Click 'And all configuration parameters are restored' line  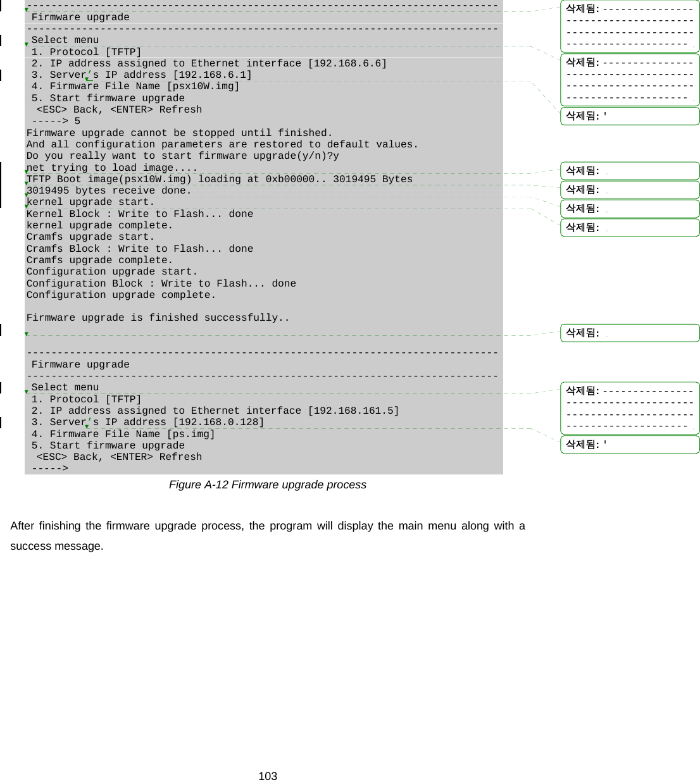coord(222,144)
